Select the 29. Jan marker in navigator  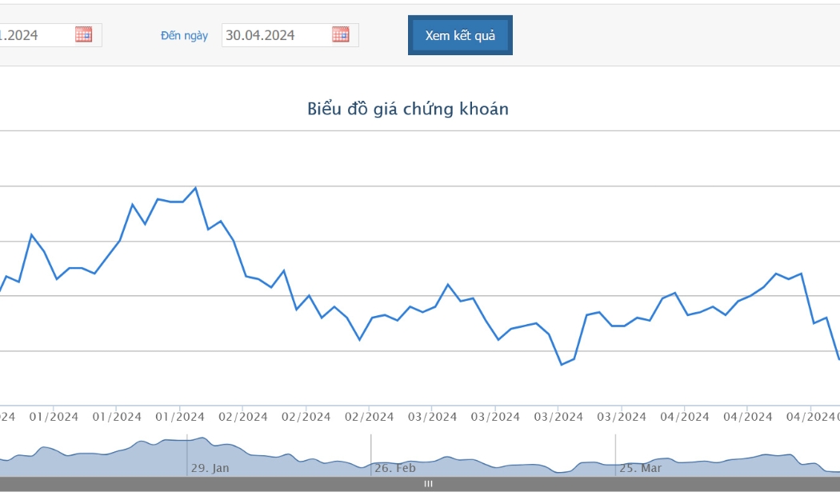tap(210, 468)
